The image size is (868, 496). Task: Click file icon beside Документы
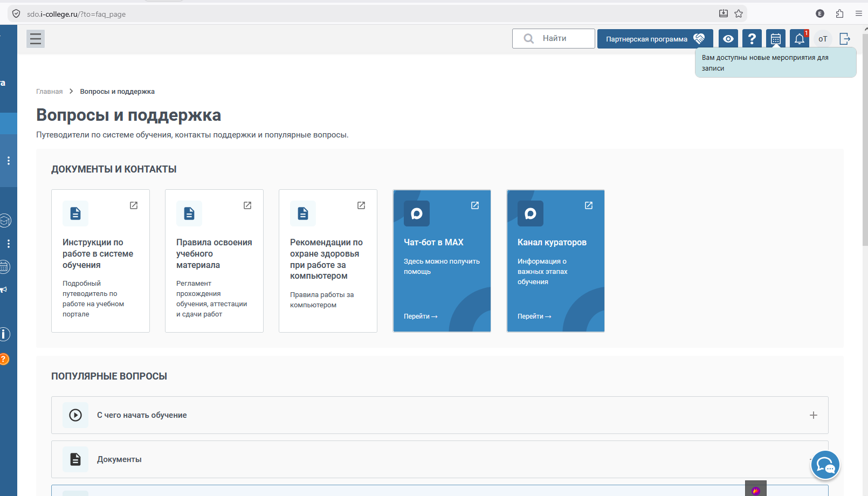coord(75,459)
